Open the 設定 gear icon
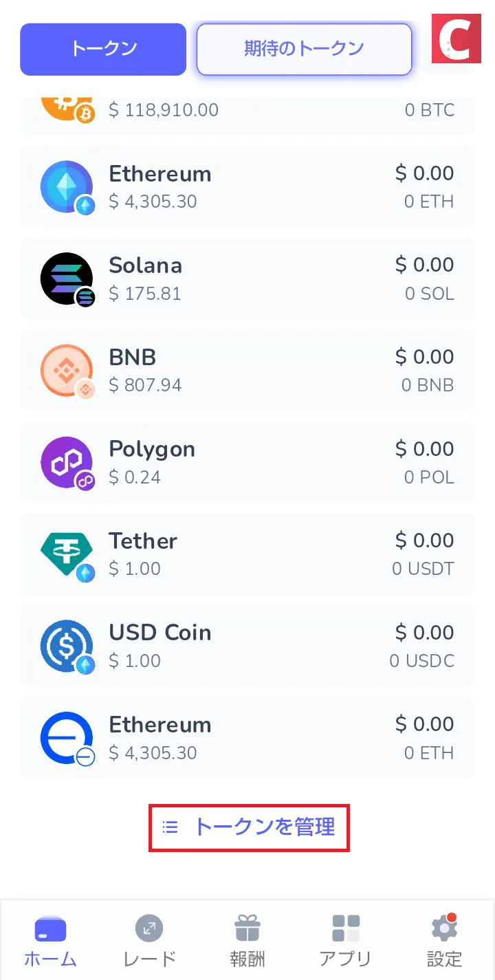495x980 pixels. click(445, 928)
